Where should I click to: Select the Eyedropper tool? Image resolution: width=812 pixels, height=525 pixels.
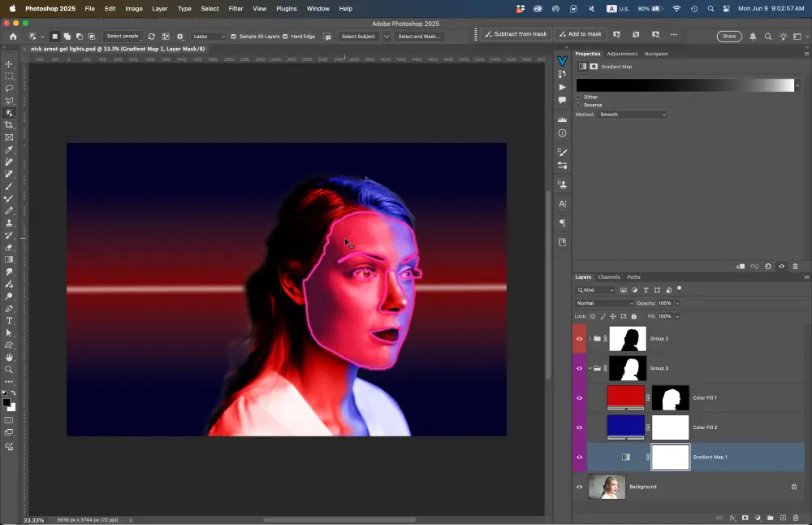(x=9, y=150)
